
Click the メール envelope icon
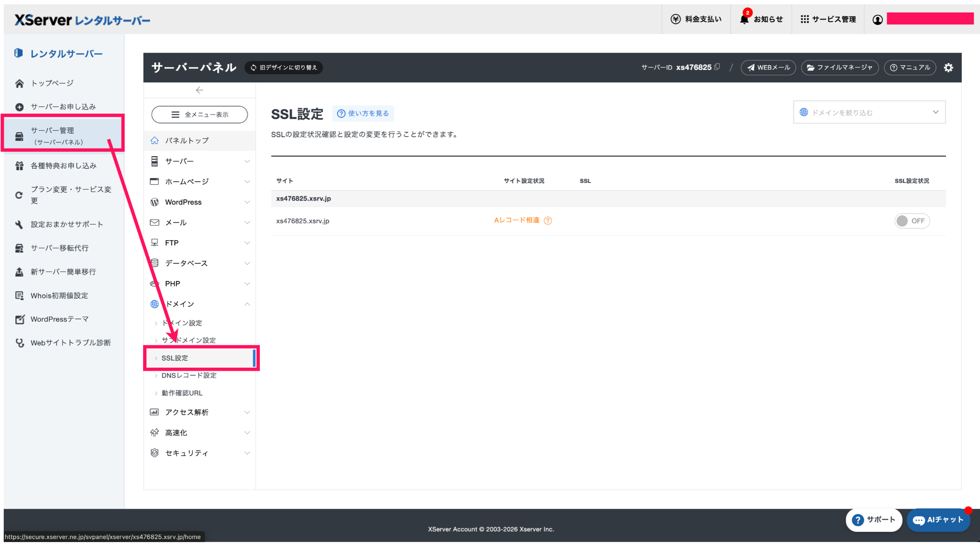(154, 223)
